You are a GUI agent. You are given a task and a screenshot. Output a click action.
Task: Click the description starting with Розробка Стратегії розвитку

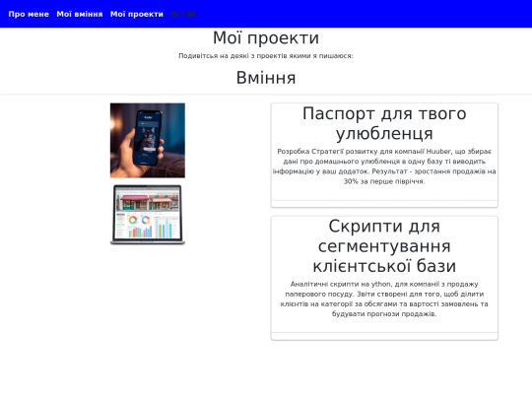[x=384, y=166]
